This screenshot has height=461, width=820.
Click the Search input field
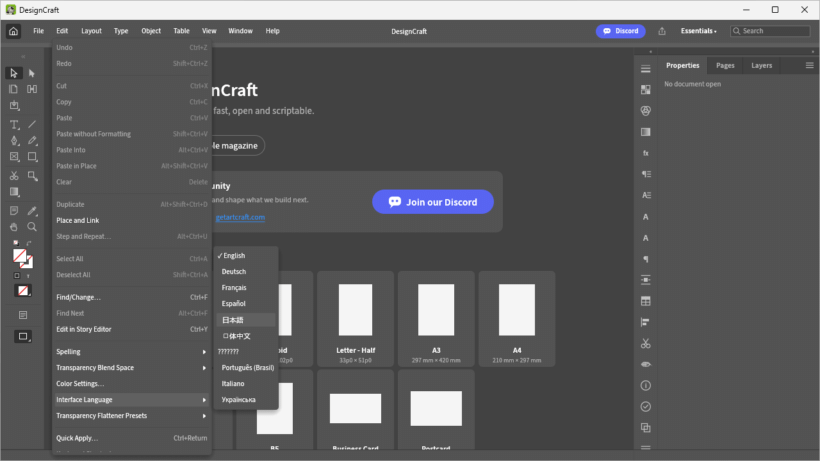770,31
